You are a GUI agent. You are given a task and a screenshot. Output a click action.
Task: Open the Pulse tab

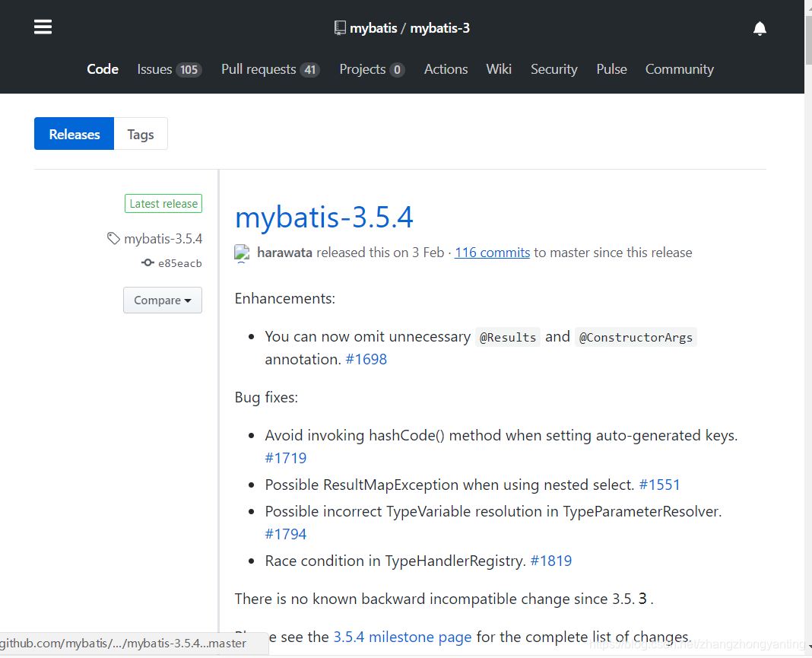click(x=611, y=69)
